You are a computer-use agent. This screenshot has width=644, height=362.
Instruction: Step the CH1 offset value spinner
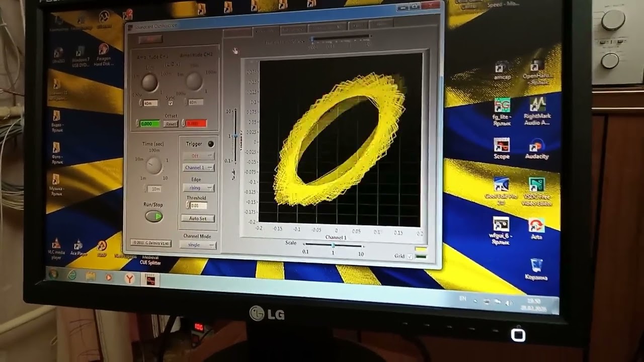[138, 123]
